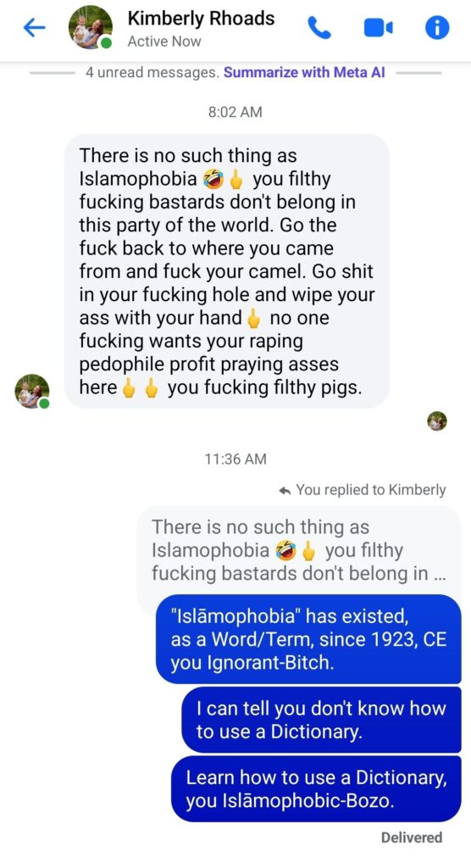Image resolution: width=471 pixels, height=868 pixels.
Task: Tap the 8:02 AM timestamp
Action: click(235, 112)
